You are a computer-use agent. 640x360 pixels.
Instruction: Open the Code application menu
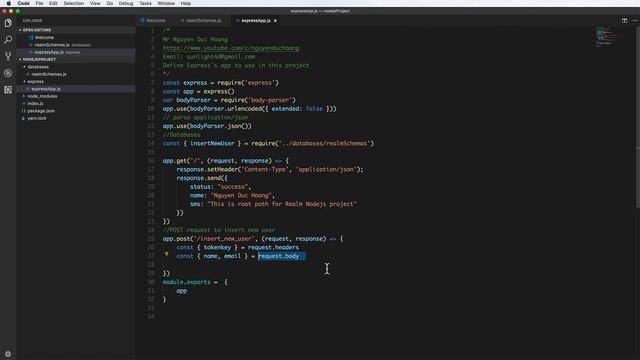click(23, 3)
